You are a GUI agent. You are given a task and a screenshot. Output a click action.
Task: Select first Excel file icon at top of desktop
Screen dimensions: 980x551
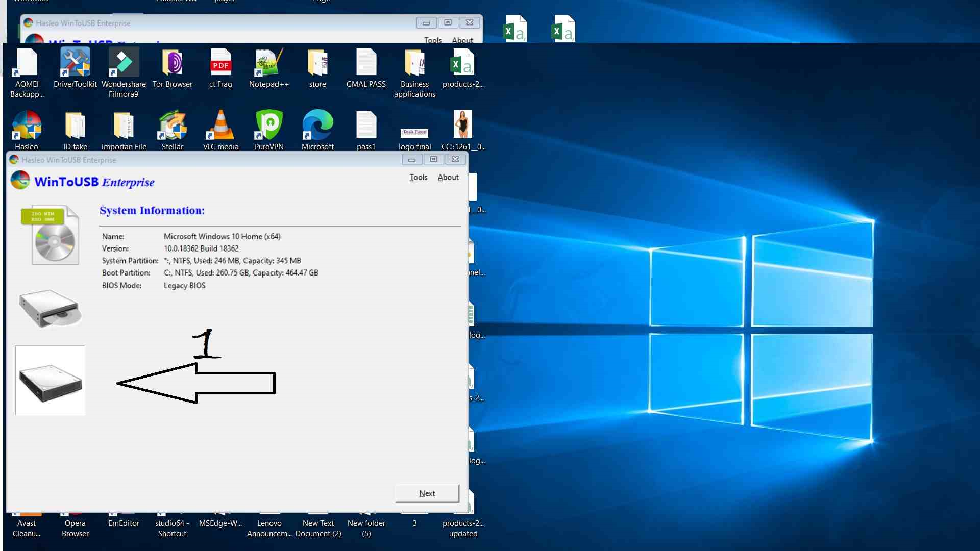(x=515, y=29)
